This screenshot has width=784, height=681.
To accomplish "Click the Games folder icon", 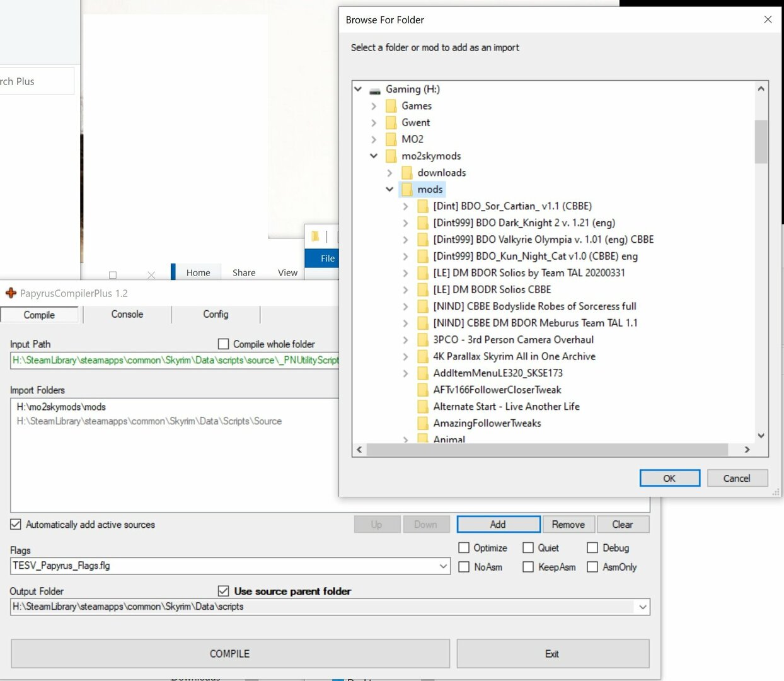I will click(x=391, y=106).
